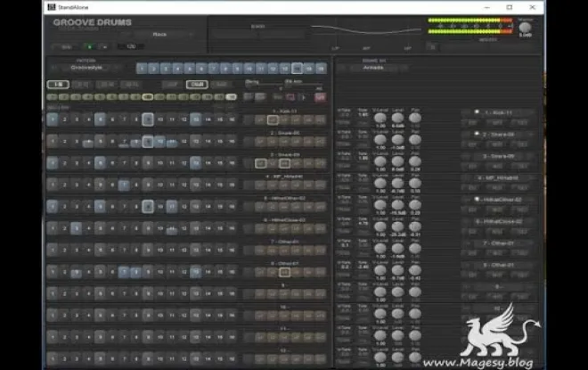Image resolution: width=588 pixels, height=370 pixels.
Task: Toggle step 1 in the Kick-11 row
Action: click(x=53, y=119)
